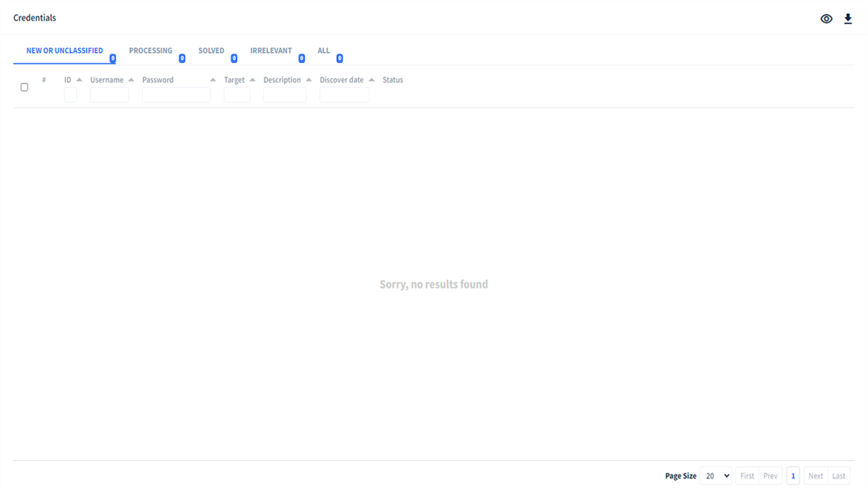Sort by Target column arrow
Image resolution: width=868 pixels, height=495 pixels.
[x=253, y=80]
